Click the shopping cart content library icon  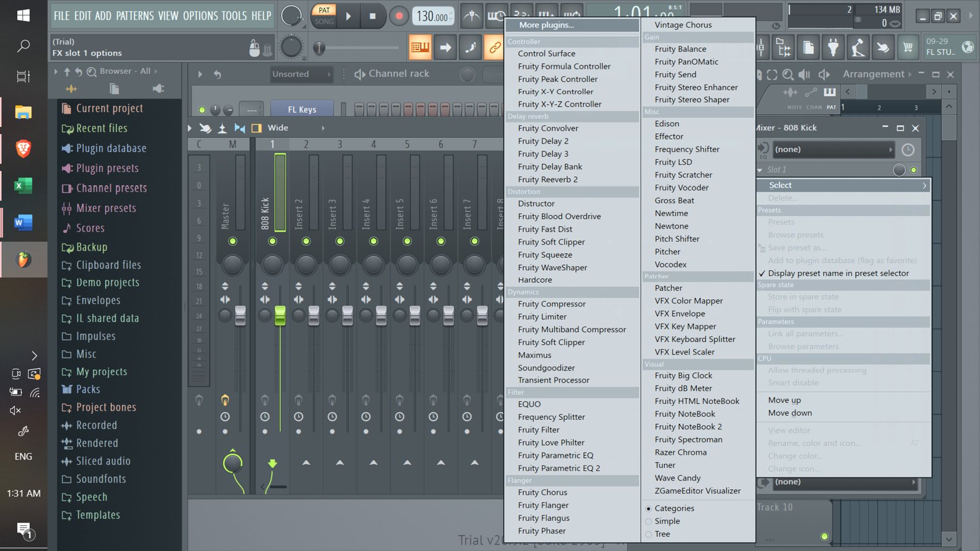click(x=908, y=47)
